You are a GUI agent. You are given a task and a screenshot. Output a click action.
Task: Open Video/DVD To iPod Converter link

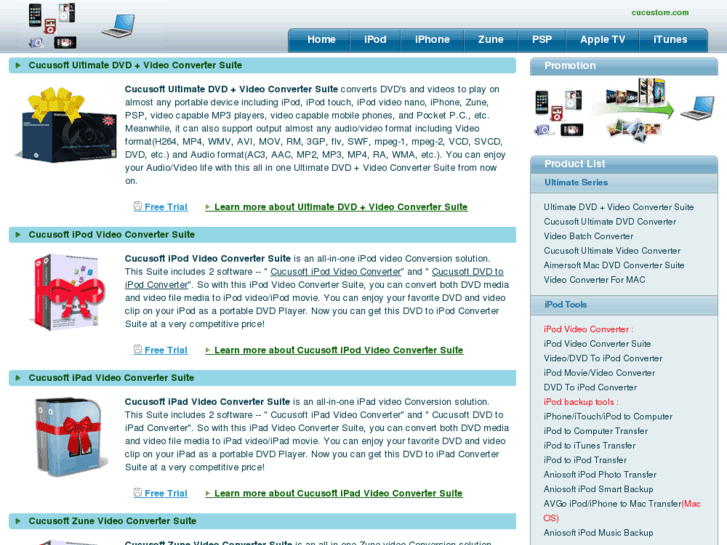(x=603, y=359)
